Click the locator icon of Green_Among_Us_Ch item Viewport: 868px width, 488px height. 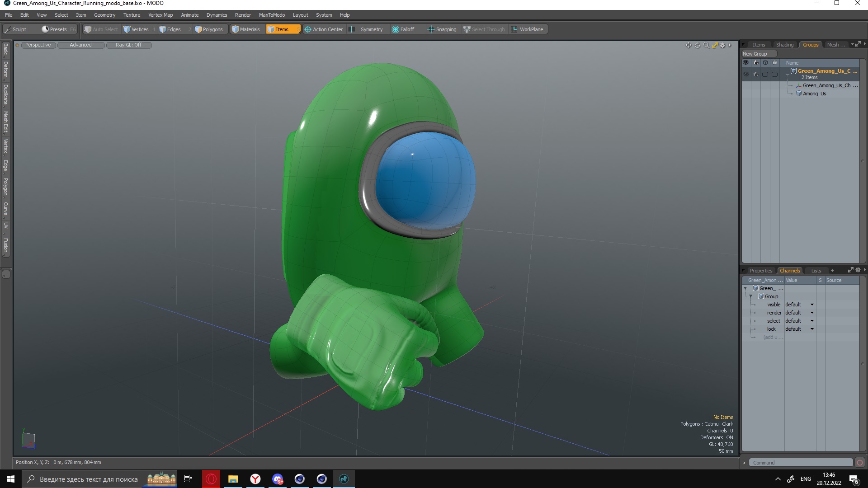point(799,85)
